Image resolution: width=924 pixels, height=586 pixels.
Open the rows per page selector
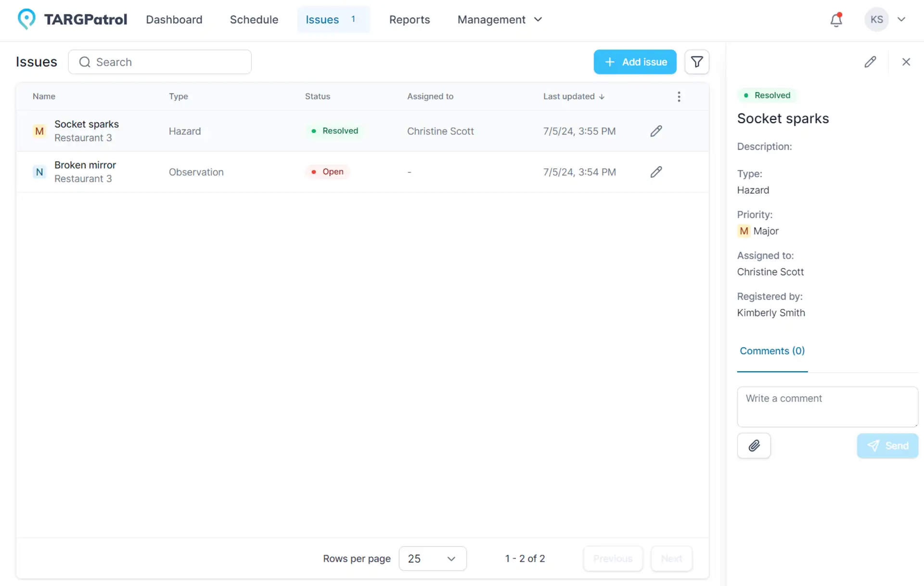[x=432, y=559]
